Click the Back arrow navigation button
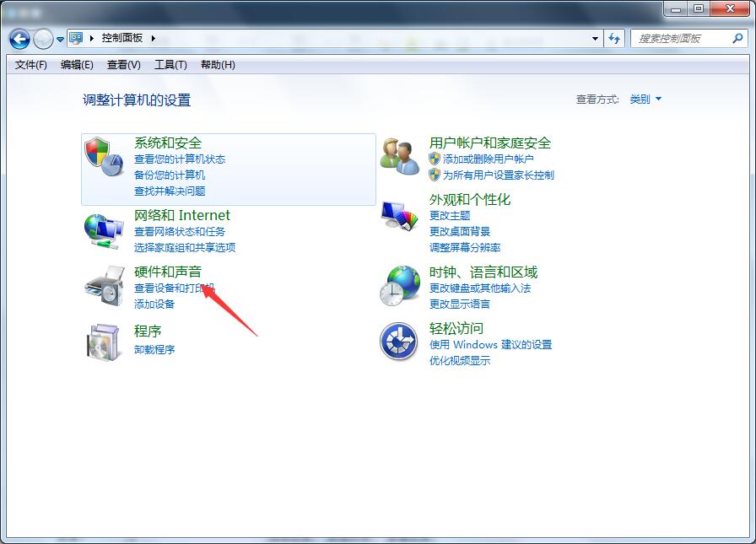 [19, 39]
